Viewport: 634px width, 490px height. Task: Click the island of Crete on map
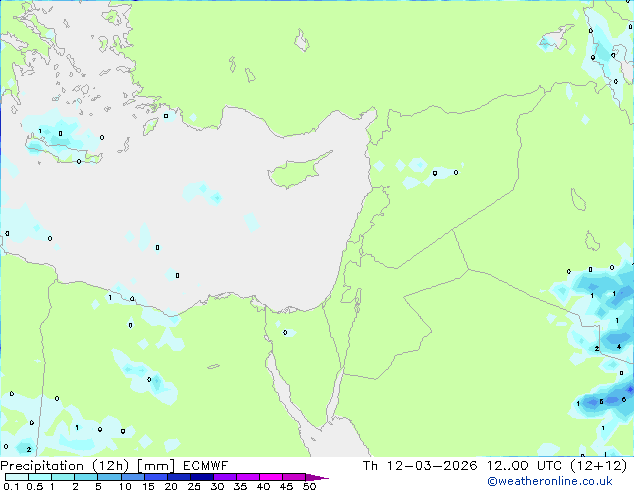64,151
